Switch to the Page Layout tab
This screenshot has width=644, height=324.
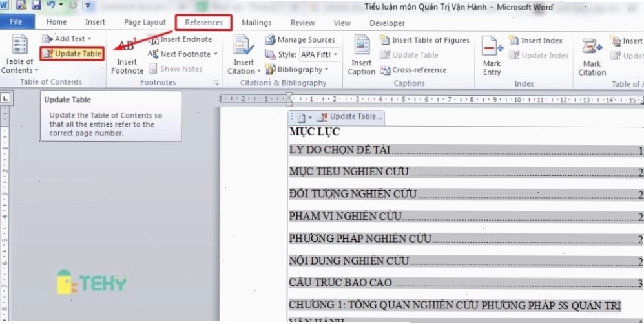[x=145, y=23]
